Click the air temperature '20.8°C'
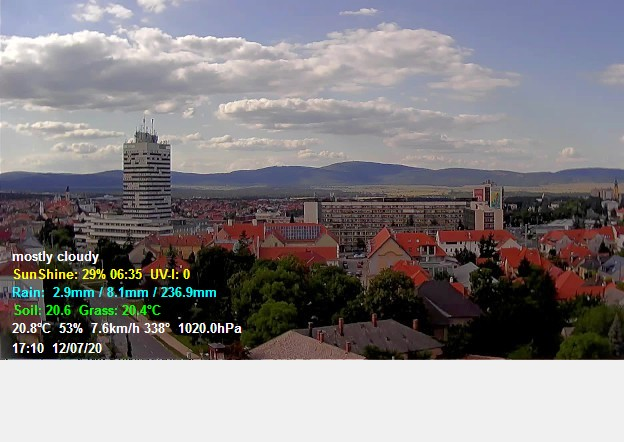Image resolution: width=624 pixels, height=442 pixels. (31, 329)
